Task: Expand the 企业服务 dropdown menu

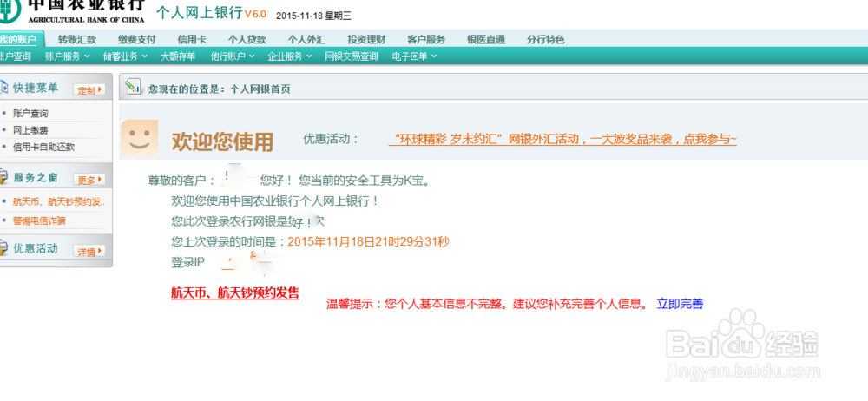Action: 290,56
